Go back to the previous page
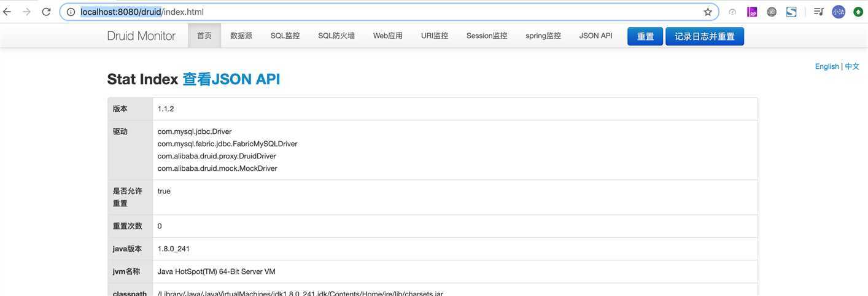Viewport: 868px width, 296px height. (7, 12)
